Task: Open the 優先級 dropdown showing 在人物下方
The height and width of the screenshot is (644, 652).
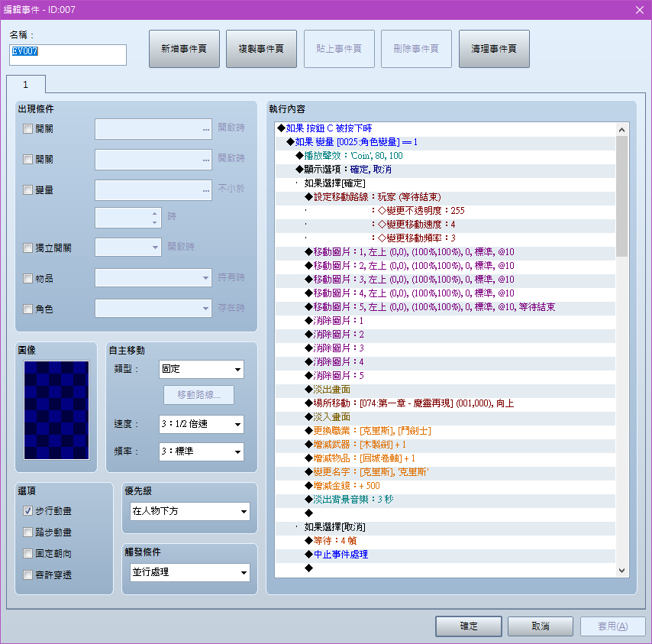Action: tap(190, 511)
